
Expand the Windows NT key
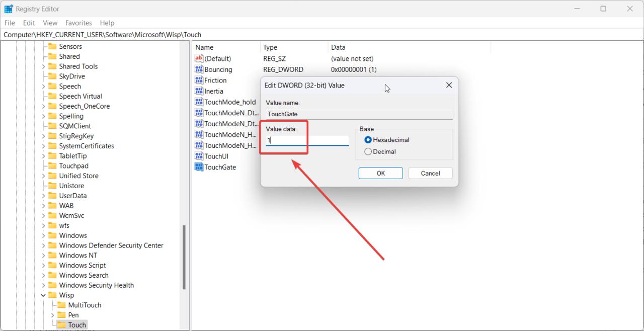pos(43,256)
